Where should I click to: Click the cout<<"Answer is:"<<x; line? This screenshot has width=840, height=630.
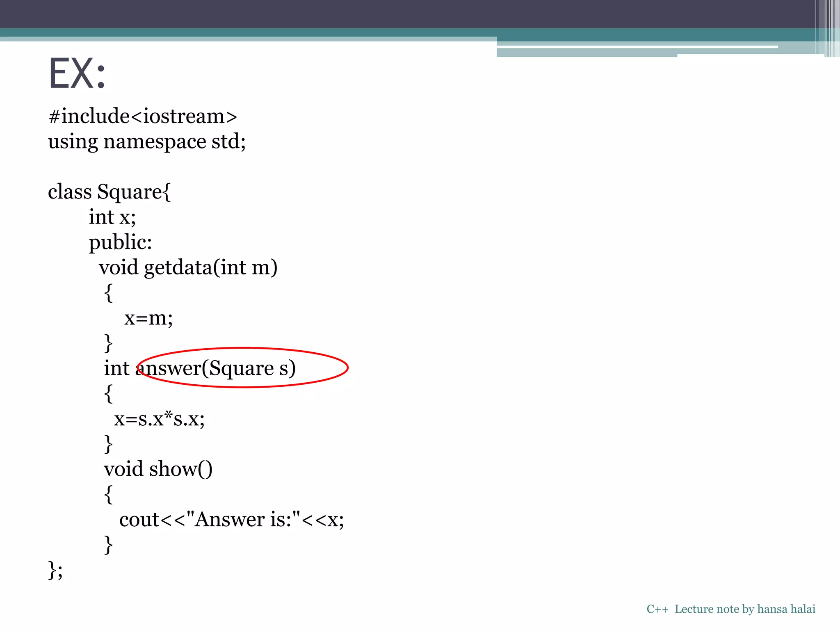231,520
